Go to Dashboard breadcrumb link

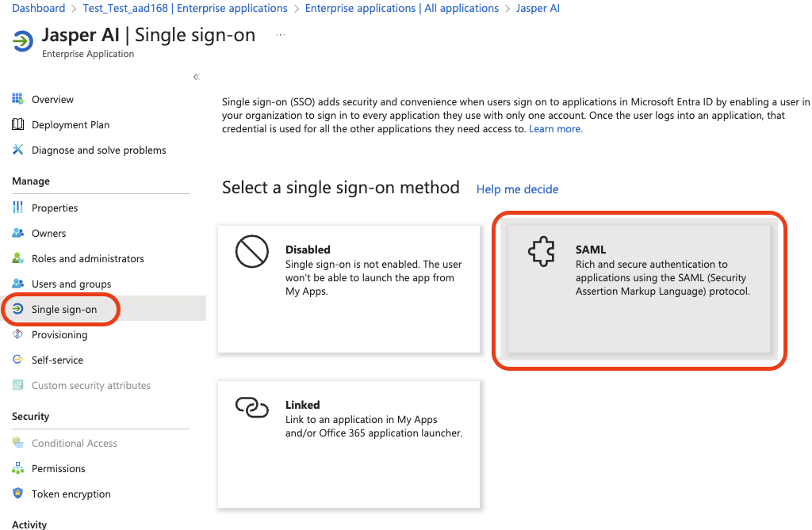pos(38,9)
